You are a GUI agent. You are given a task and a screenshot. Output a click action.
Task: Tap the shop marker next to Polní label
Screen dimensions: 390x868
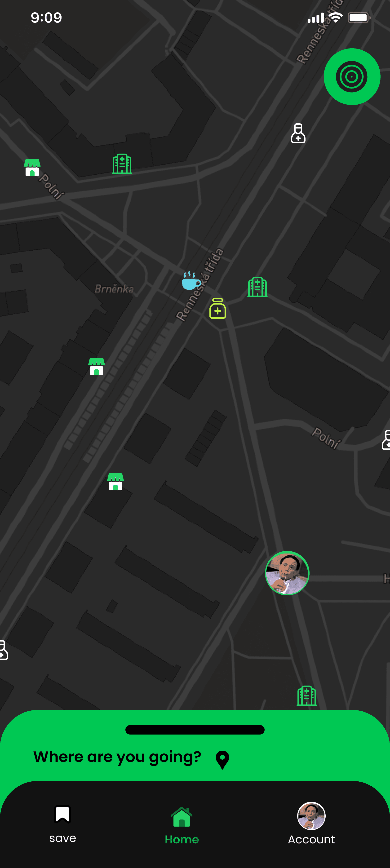click(32, 168)
